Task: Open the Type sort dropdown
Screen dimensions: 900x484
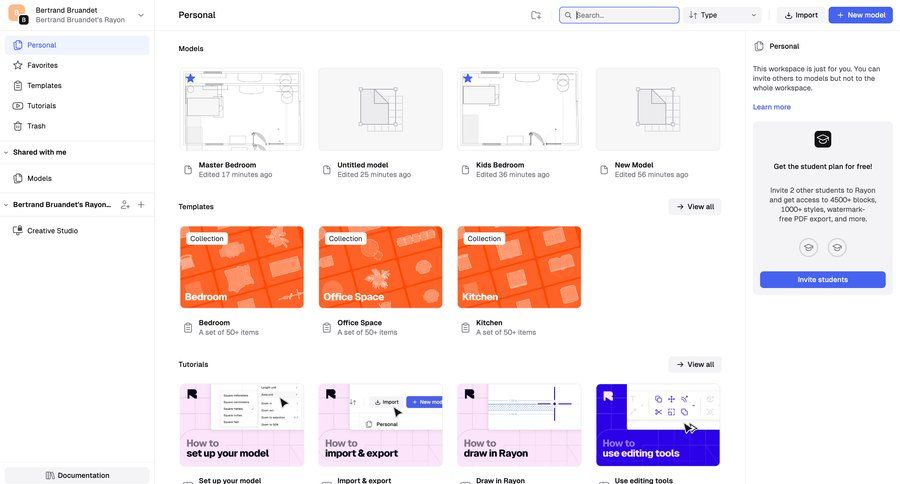Action: [x=723, y=16]
